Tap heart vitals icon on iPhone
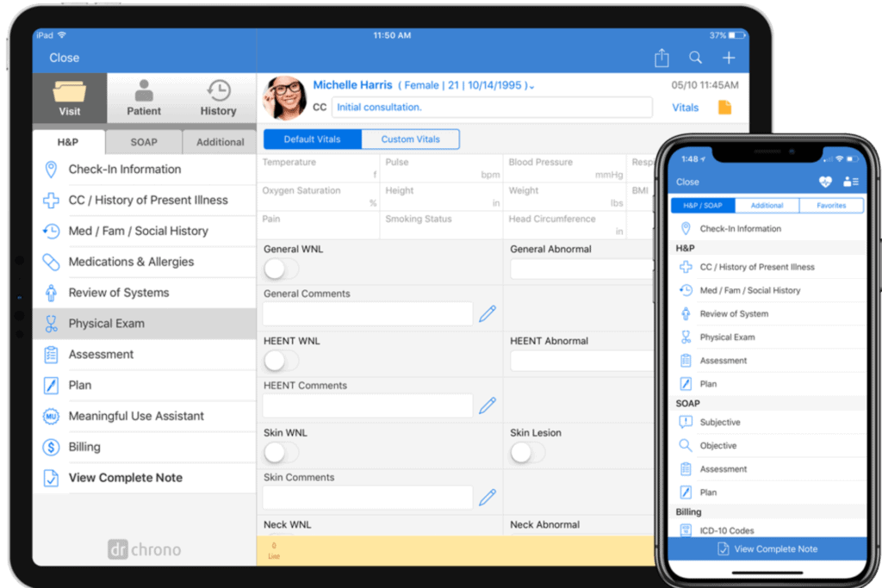The image size is (882, 588). (x=825, y=182)
